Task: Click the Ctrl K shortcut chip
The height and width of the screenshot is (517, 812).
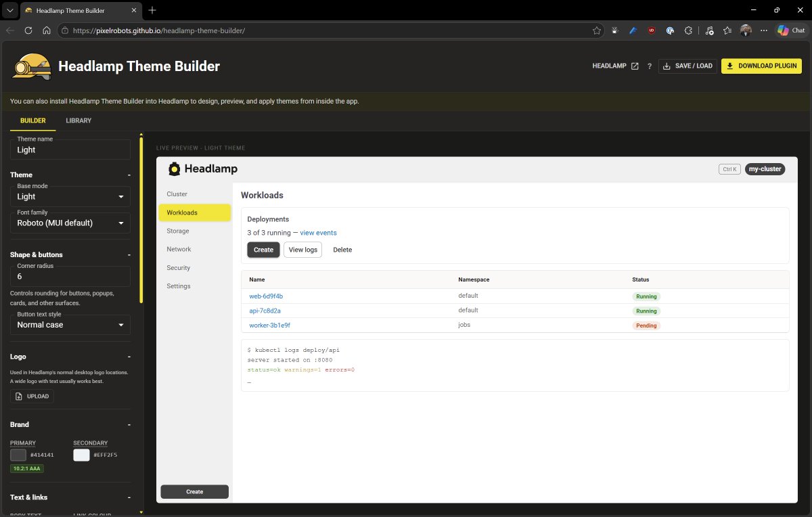Action: pyautogui.click(x=729, y=169)
